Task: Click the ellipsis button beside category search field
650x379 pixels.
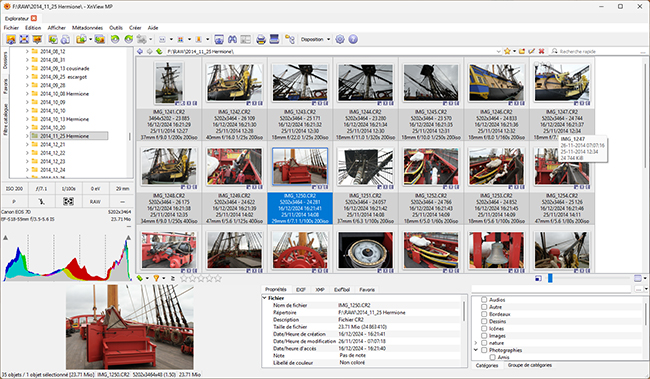Action: point(639,289)
